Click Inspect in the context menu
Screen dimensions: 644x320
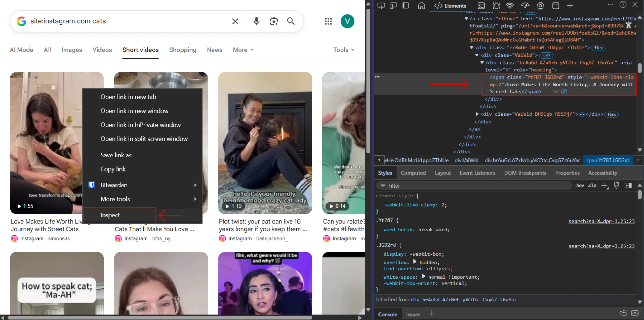pos(110,215)
